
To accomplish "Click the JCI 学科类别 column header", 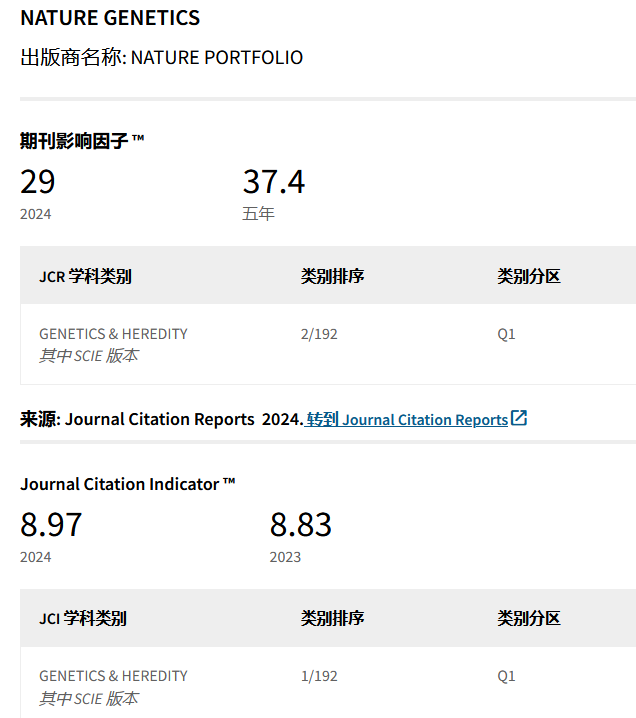I will coord(83,619).
